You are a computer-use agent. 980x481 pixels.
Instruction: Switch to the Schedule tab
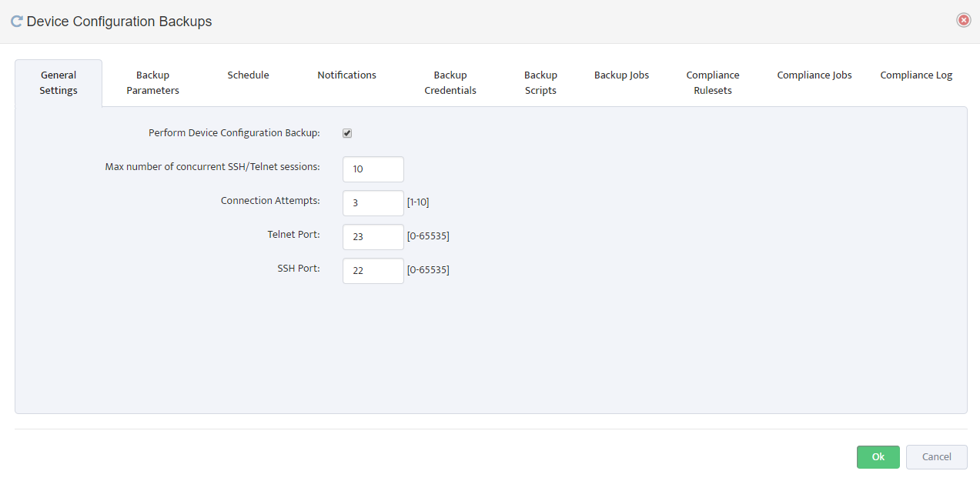coord(248,75)
